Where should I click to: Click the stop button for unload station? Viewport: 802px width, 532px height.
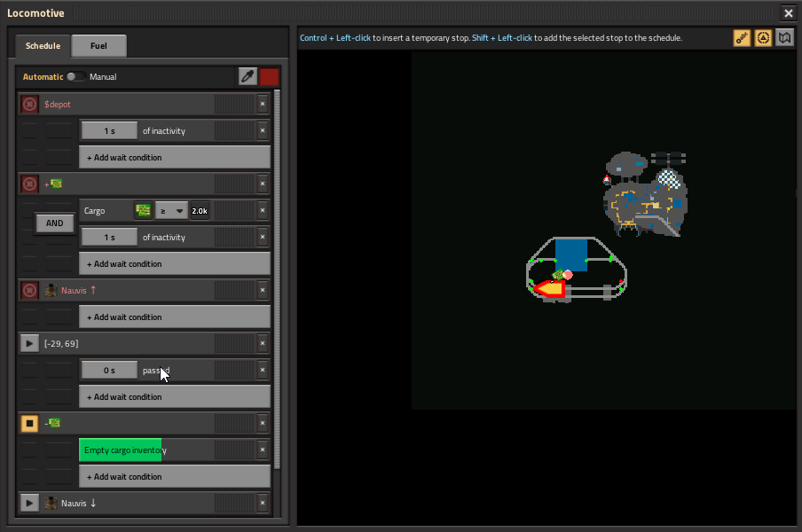(x=29, y=423)
